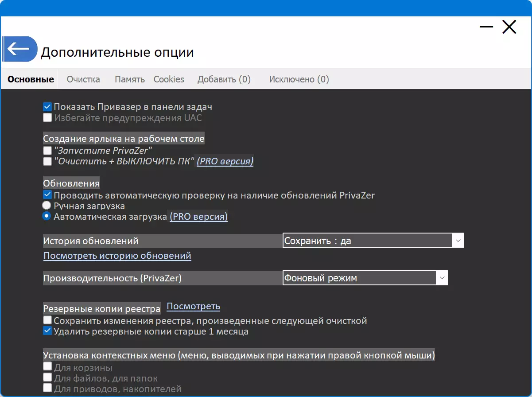Viewport: 532px width, 397px height.
Task: Enable "Очистить + ВЫКЛЮЧИТЬ ПК" shortcut checkbox
Action: click(x=47, y=162)
